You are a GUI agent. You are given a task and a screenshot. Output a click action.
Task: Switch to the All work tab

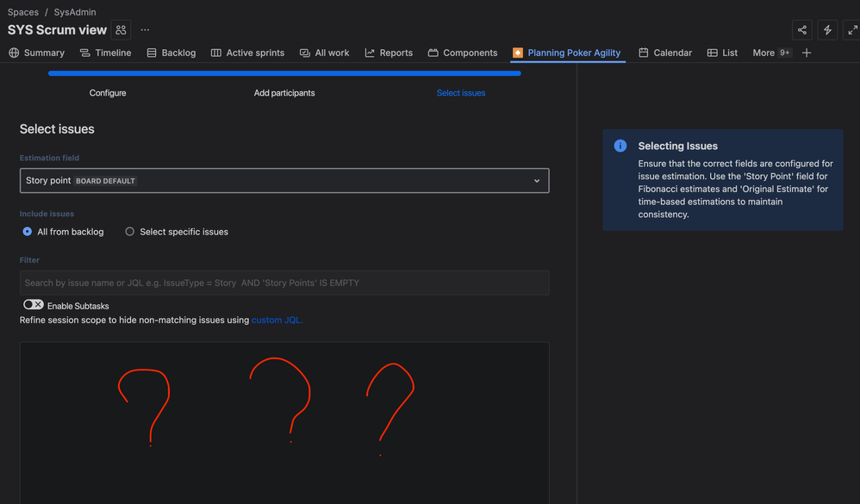324,53
